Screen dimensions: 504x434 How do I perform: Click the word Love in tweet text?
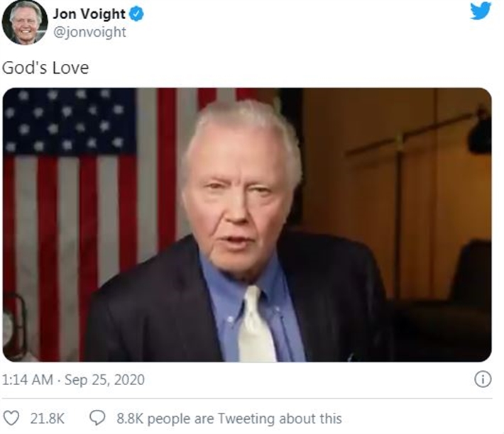tap(70, 68)
